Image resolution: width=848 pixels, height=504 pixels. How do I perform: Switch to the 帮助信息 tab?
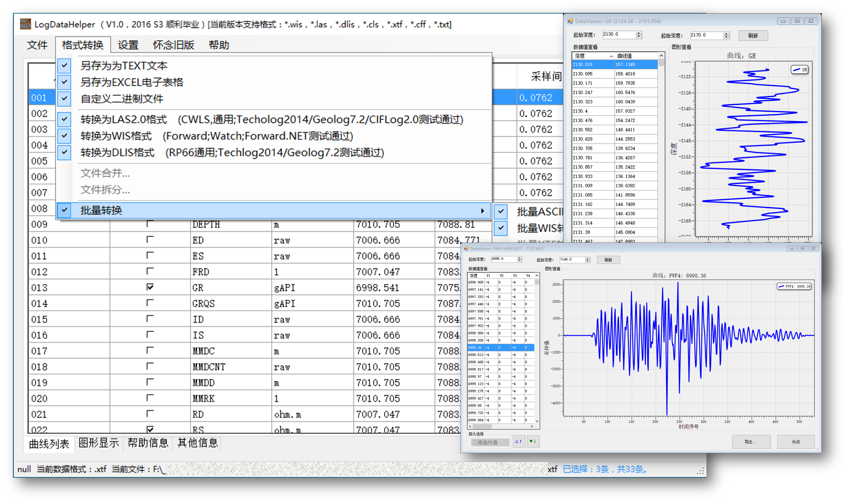tap(148, 443)
